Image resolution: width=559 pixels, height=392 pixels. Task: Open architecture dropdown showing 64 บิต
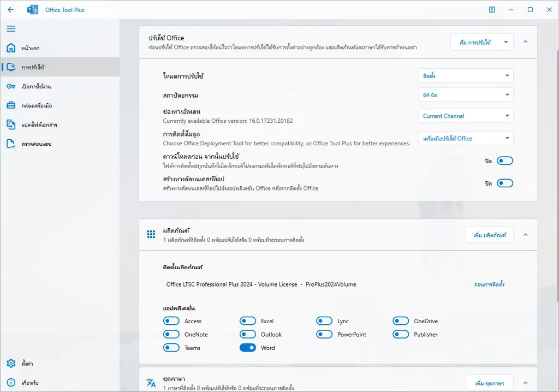pyautogui.click(x=466, y=95)
